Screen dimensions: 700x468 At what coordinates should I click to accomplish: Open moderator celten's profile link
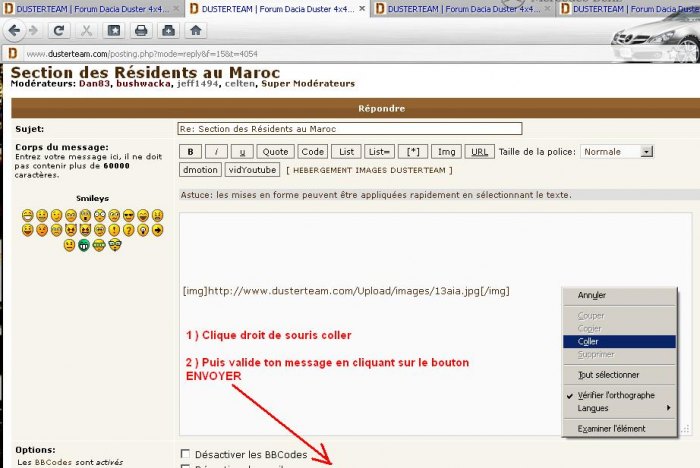(240, 84)
